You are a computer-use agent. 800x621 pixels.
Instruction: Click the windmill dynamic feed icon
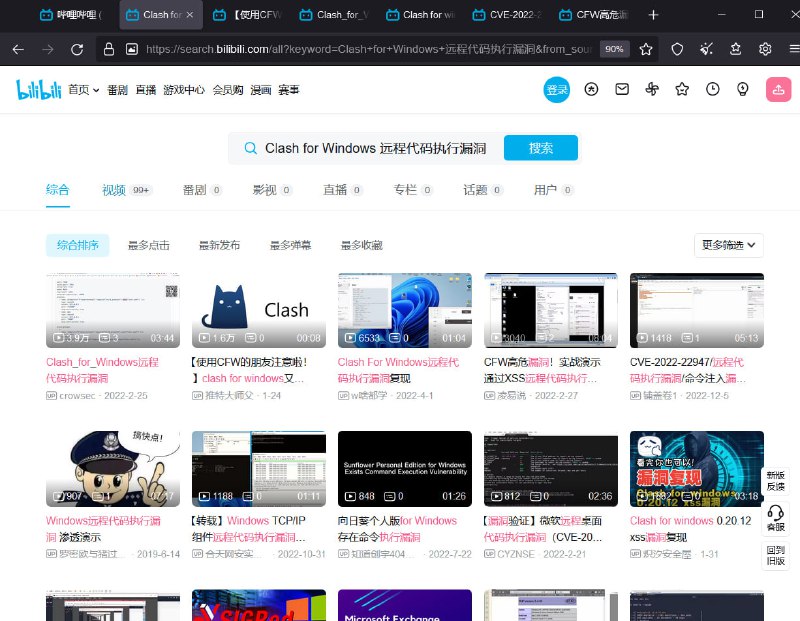point(651,89)
